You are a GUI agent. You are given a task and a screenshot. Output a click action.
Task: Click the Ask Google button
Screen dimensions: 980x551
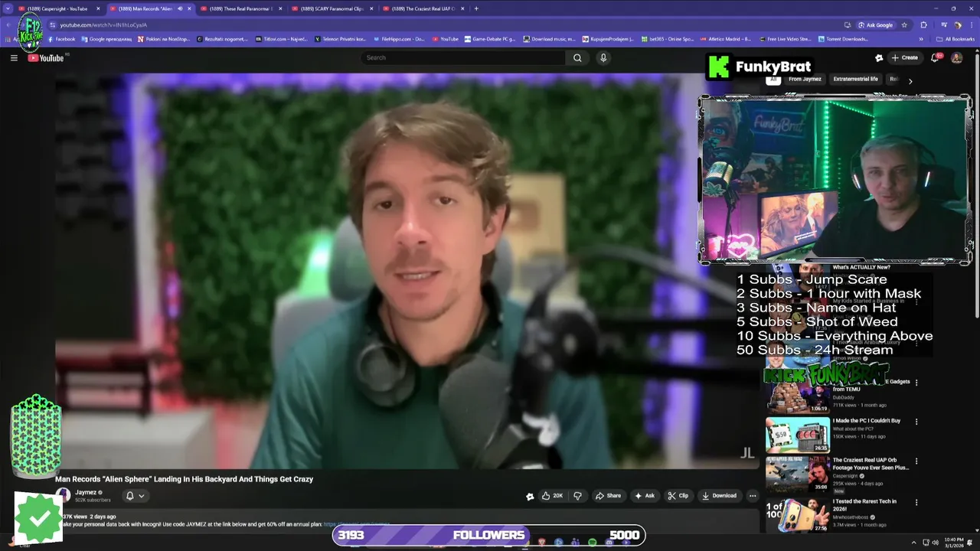tap(875, 24)
